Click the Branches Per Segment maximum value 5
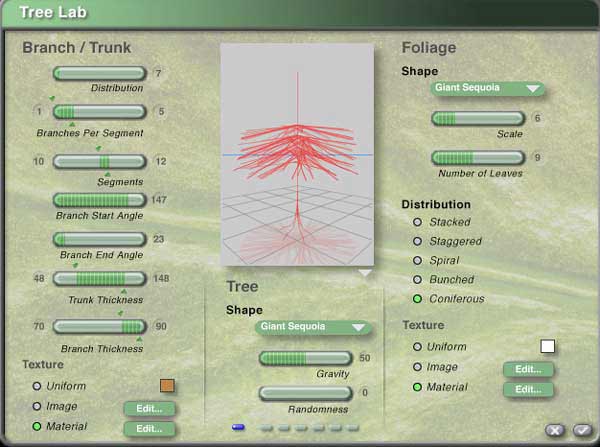 [x=161, y=112]
